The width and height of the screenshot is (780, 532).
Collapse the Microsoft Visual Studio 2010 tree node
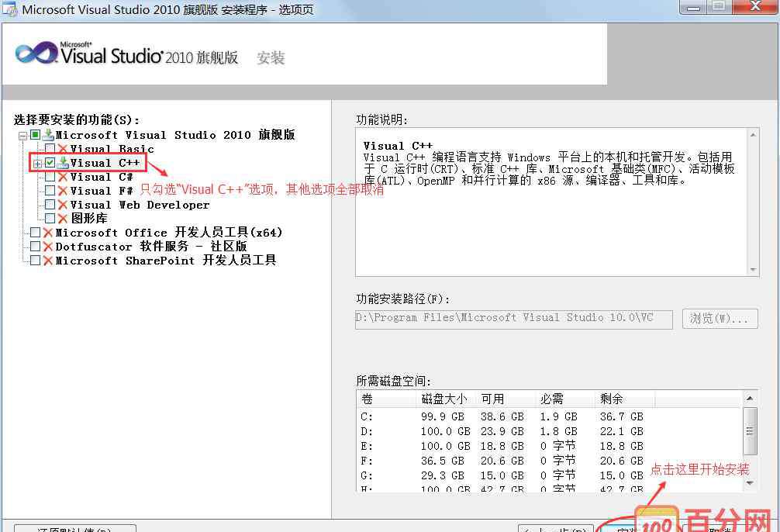[22, 136]
